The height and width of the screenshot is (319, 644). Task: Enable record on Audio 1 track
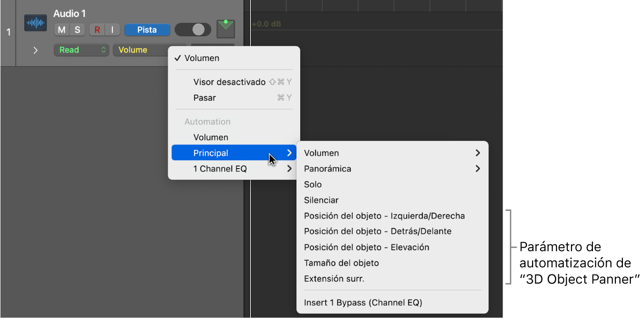pyautogui.click(x=97, y=30)
